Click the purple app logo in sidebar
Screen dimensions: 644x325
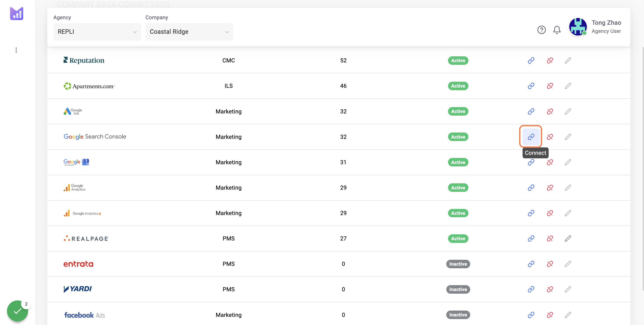(x=16, y=14)
